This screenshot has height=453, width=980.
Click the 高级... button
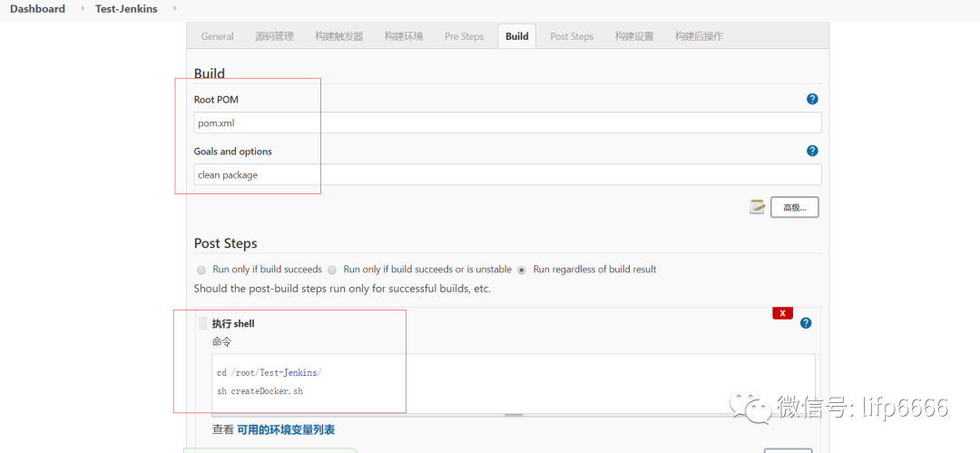[x=794, y=207]
